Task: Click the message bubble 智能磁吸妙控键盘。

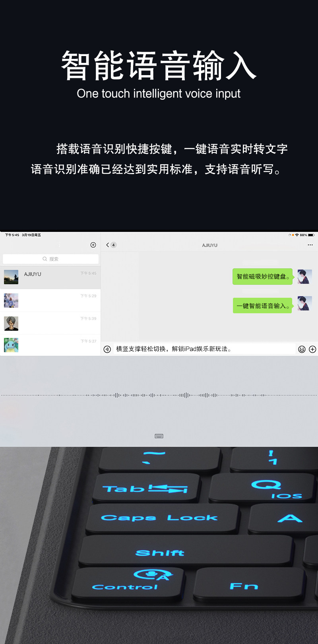Action: click(263, 276)
